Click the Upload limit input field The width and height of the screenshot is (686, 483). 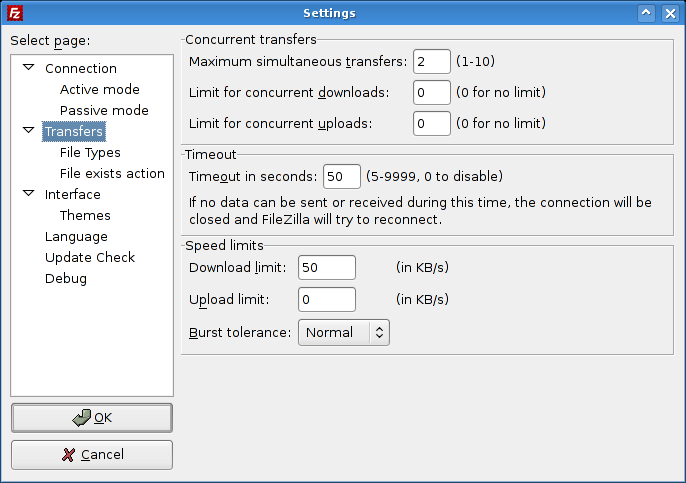(327, 300)
